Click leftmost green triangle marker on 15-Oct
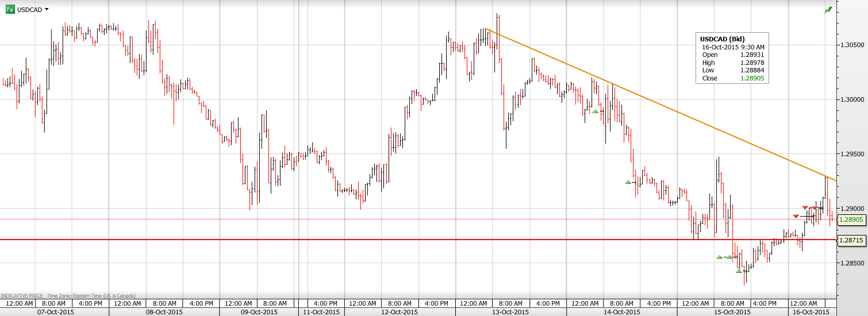The image size is (868, 316). [720, 257]
